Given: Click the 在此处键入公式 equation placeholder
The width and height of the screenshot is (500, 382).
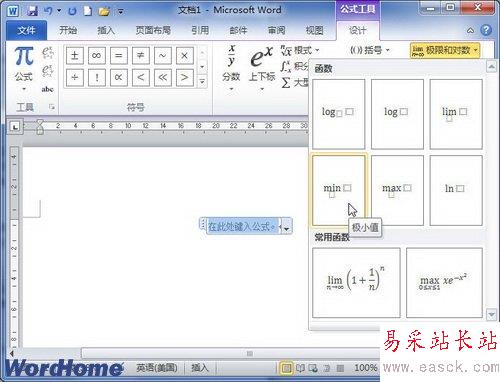Looking at the screenshot, I should pyautogui.click(x=242, y=227).
